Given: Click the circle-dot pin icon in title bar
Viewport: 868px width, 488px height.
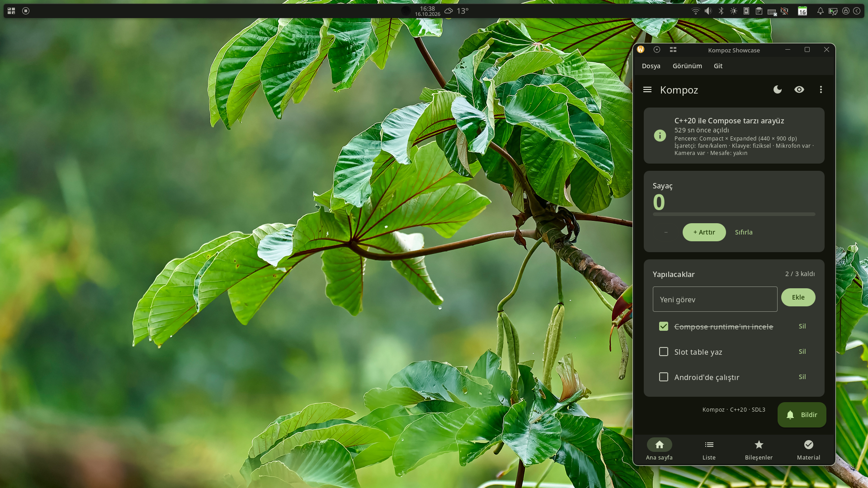Looking at the screenshot, I should (657, 50).
